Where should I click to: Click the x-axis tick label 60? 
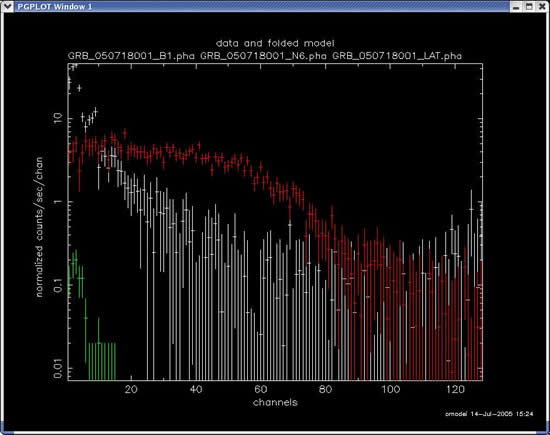point(261,389)
